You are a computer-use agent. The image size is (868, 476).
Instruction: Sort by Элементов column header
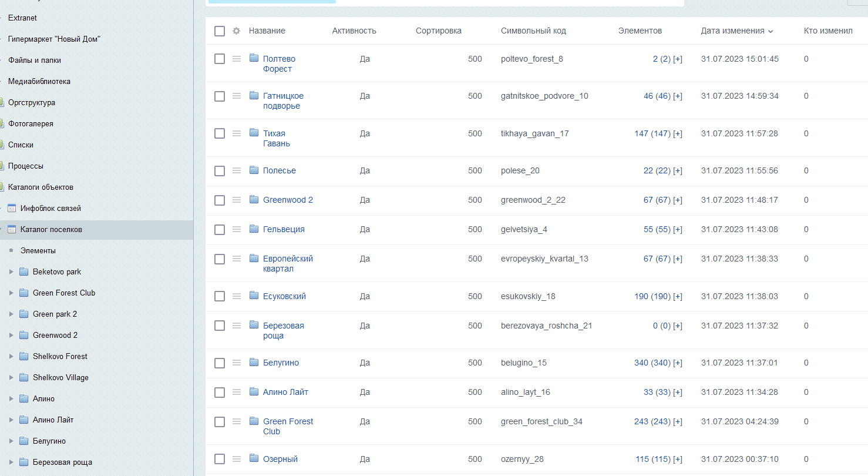point(640,31)
